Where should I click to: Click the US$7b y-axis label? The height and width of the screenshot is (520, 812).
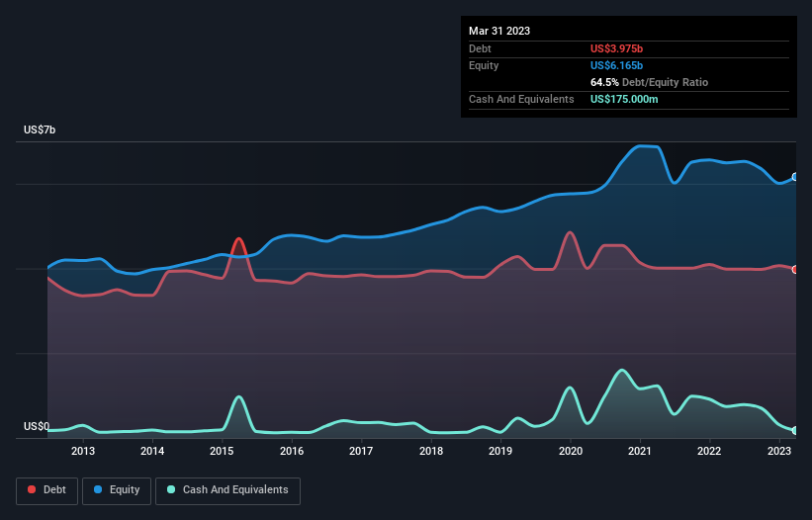click(x=40, y=130)
